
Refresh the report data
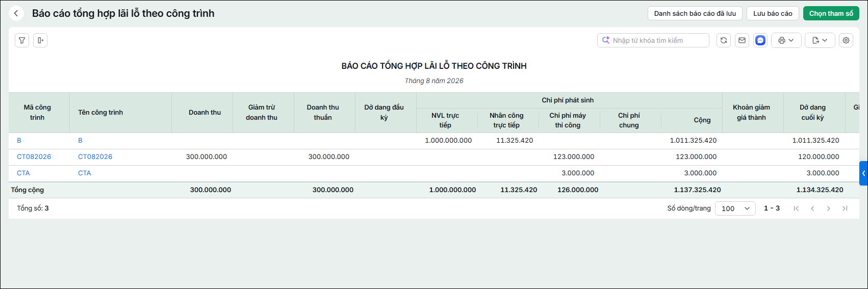tap(724, 40)
